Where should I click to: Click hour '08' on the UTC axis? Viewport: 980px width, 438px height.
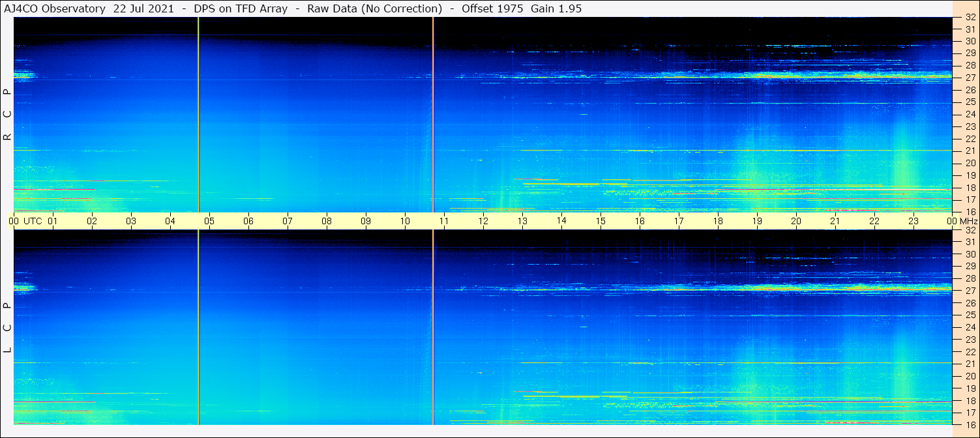[327, 221]
